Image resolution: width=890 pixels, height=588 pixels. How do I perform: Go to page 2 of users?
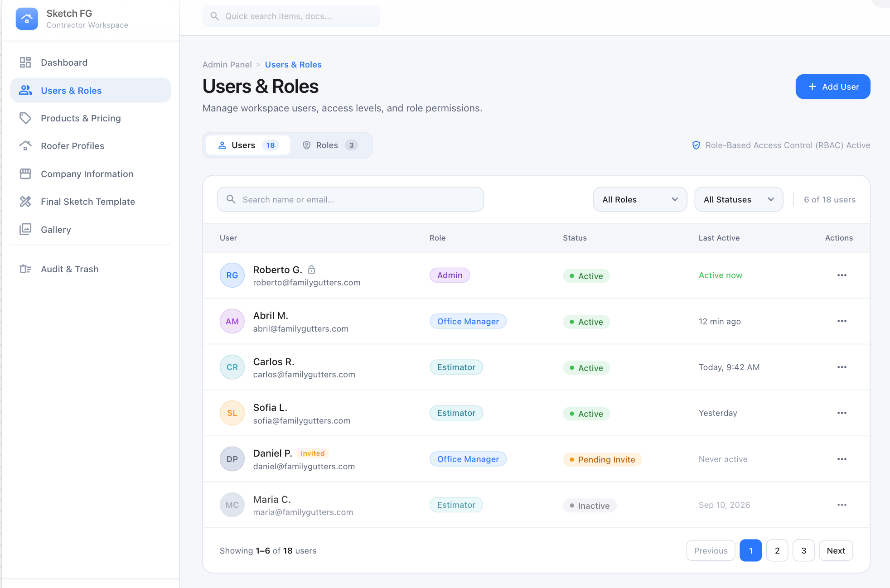click(x=777, y=550)
